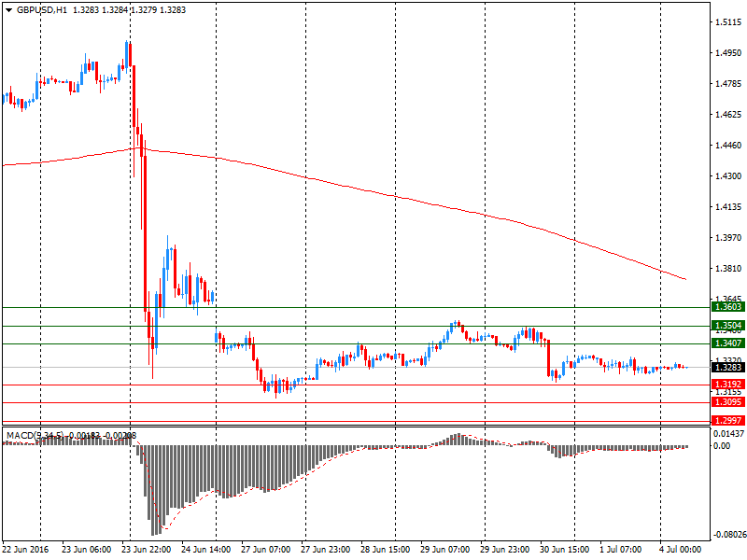
Task: Click the chart menu triangle beside GBPUSD,H1
Action: [x=8, y=10]
